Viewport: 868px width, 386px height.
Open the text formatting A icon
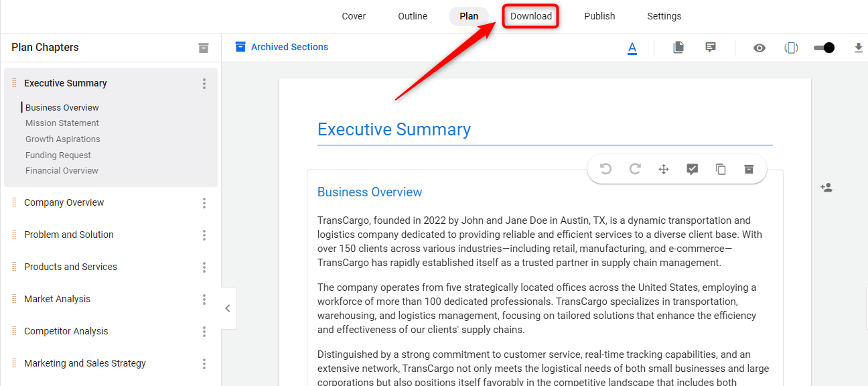[x=632, y=48]
